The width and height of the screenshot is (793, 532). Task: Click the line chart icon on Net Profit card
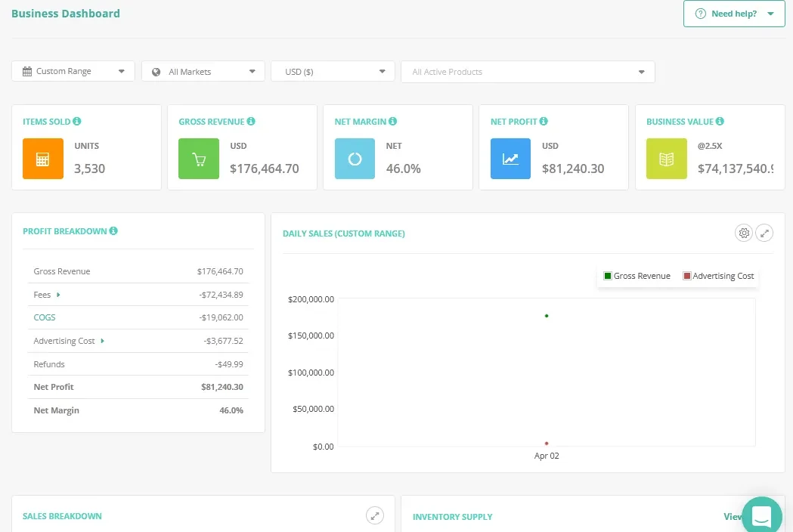coord(510,159)
